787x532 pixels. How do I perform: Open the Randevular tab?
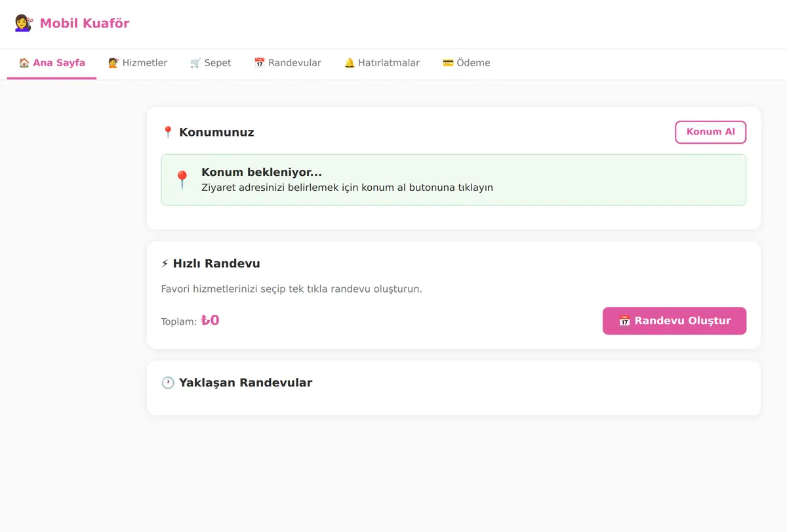tap(287, 63)
